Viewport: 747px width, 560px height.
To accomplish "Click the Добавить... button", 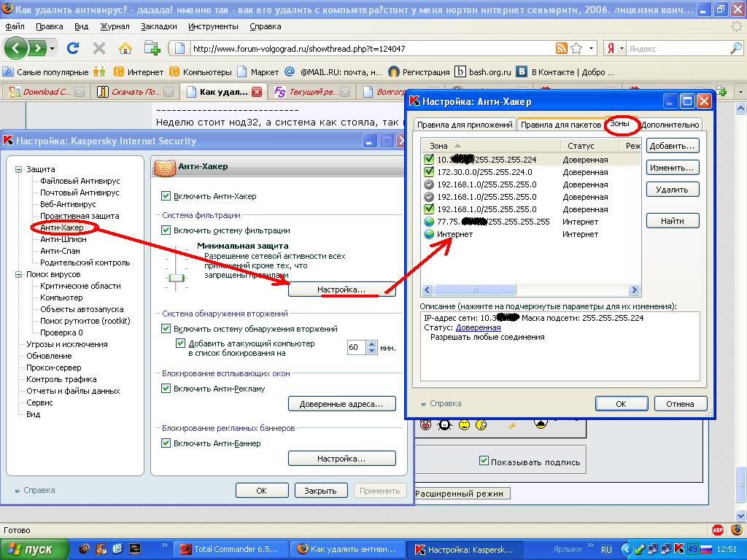I will pos(672,146).
